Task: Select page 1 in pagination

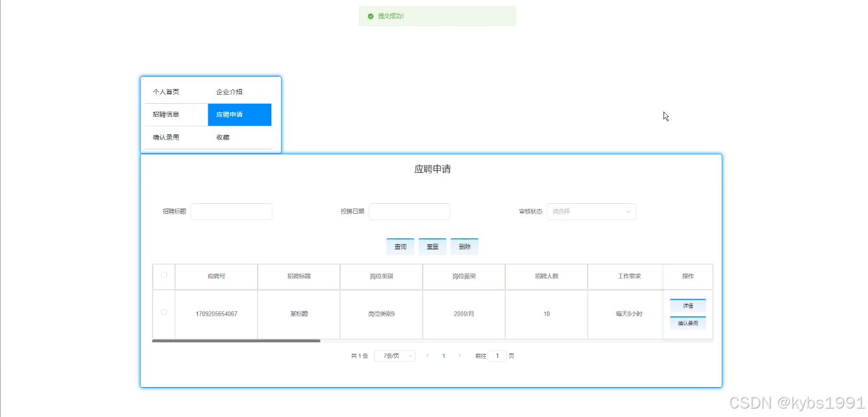Action: (443, 356)
